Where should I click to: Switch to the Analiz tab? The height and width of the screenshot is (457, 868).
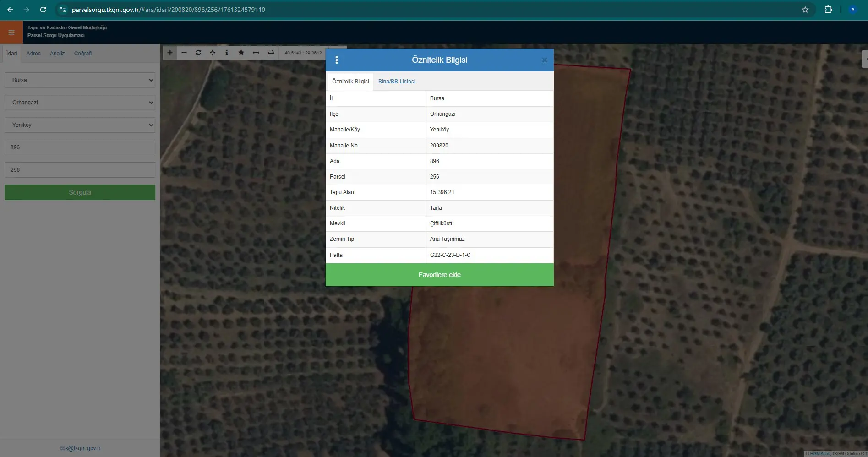tap(57, 54)
